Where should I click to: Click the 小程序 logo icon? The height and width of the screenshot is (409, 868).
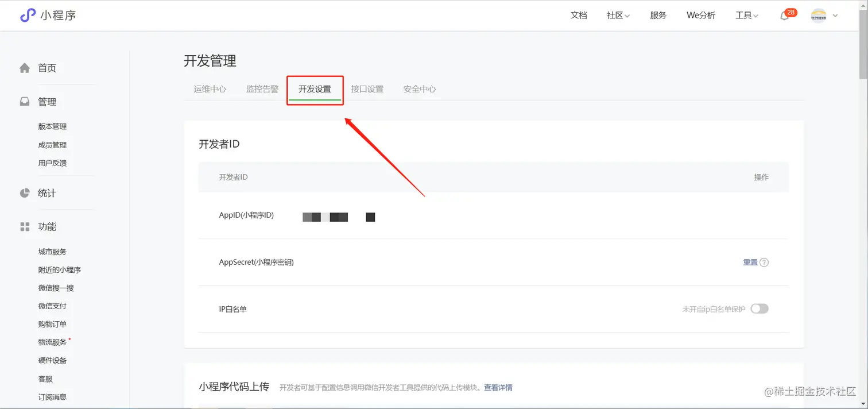click(28, 16)
